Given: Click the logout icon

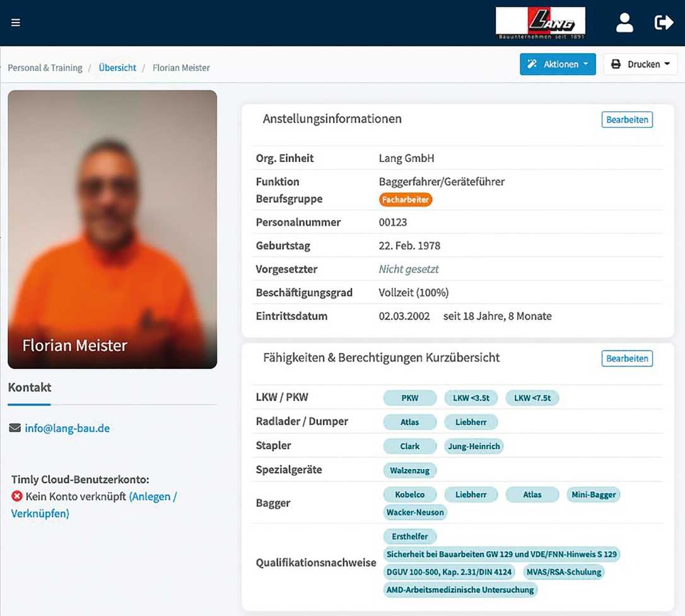Looking at the screenshot, I should click(664, 22).
